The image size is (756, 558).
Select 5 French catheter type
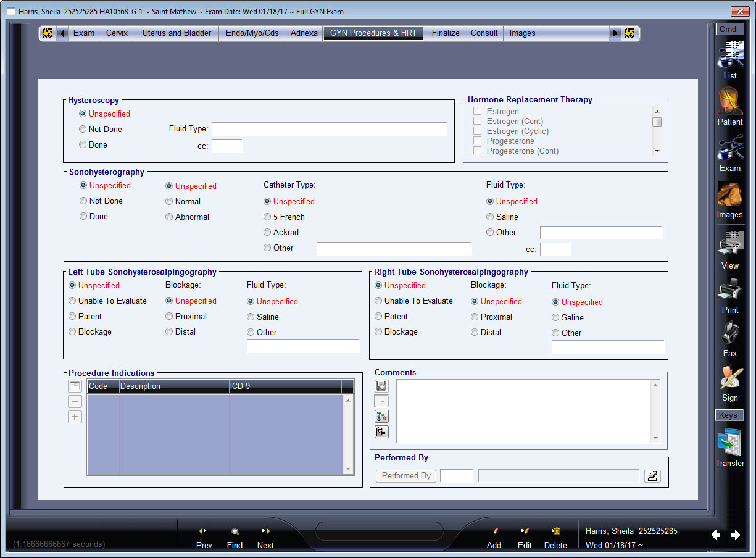(267, 217)
